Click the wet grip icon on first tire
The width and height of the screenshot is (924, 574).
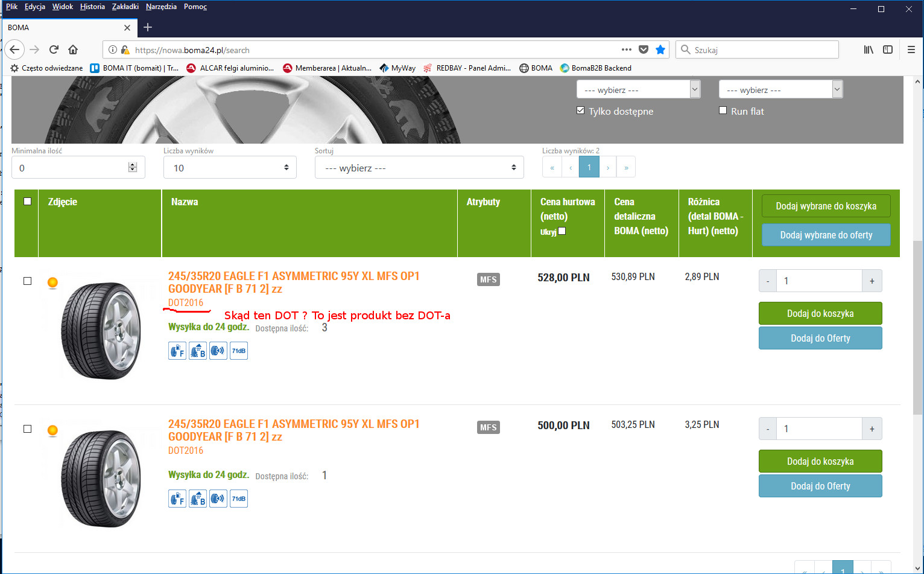click(x=198, y=351)
